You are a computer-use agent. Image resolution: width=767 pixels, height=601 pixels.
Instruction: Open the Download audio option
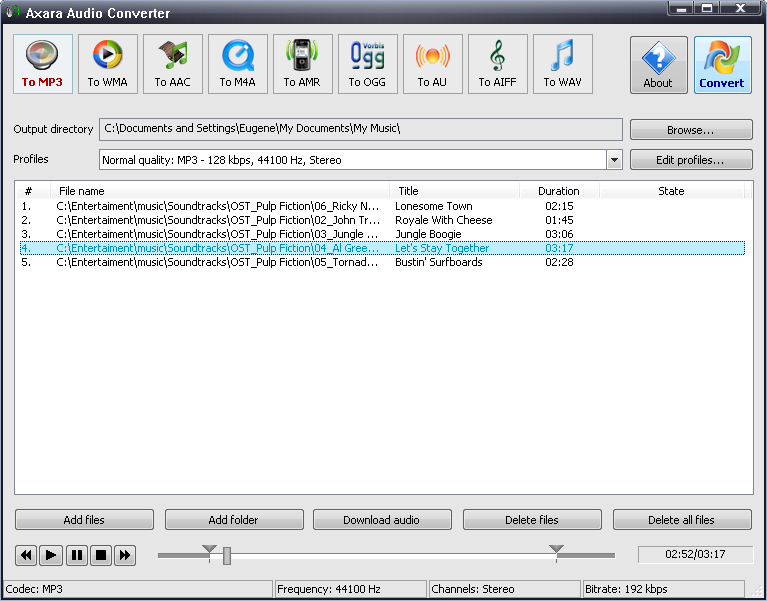[x=382, y=520]
